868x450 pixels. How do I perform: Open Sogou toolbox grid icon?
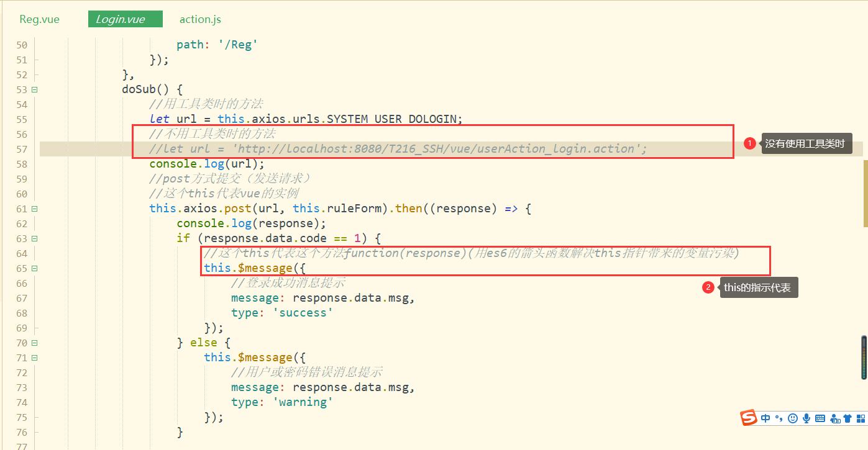point(861,418)
